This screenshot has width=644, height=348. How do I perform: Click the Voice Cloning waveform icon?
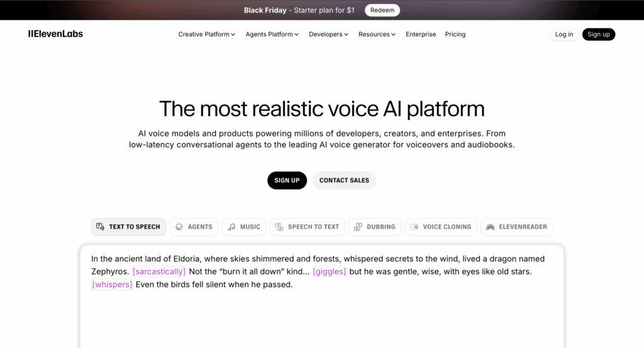414,227
